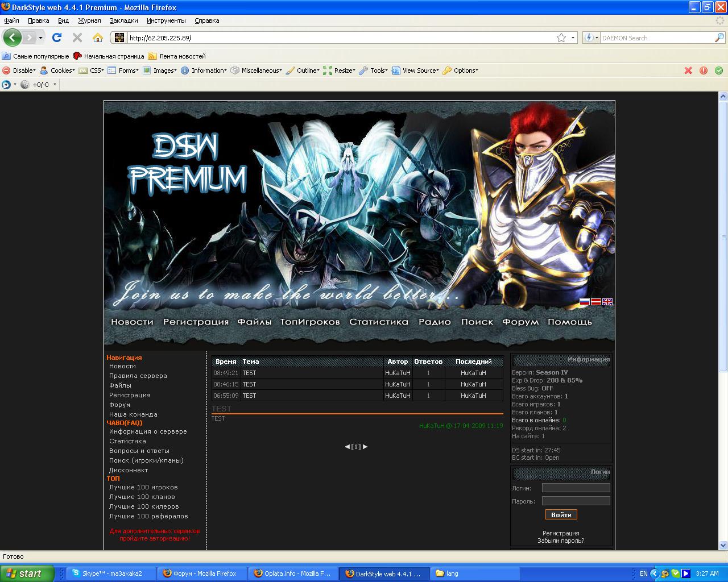The image size is (728, 582).
Task: Click Помощь in the banner navigation
Action: point(570,322)
